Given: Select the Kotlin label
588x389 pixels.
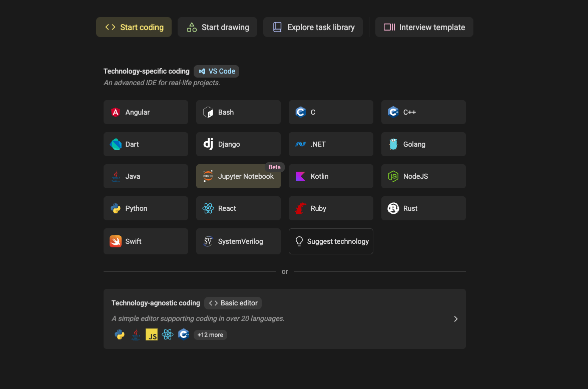Looking at the screenshot, I should (x=319, y=176).
